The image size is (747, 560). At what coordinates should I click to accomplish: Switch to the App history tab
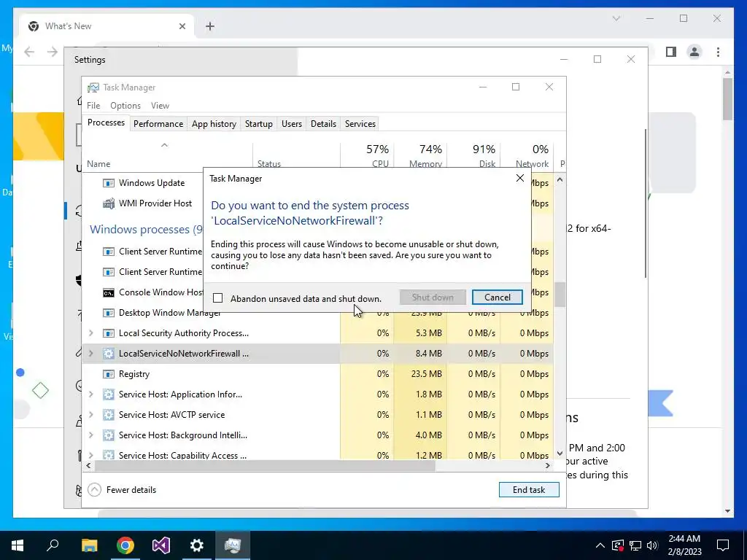coord(214,124)
